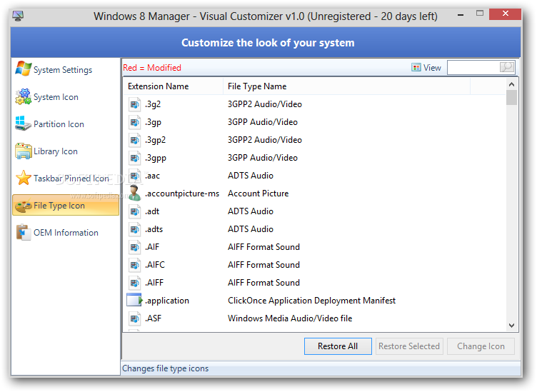Open the View options

(426, 67)
